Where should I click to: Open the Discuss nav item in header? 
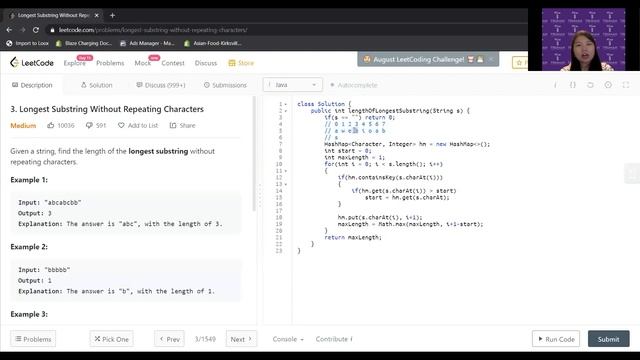click(x=206, y=63)
